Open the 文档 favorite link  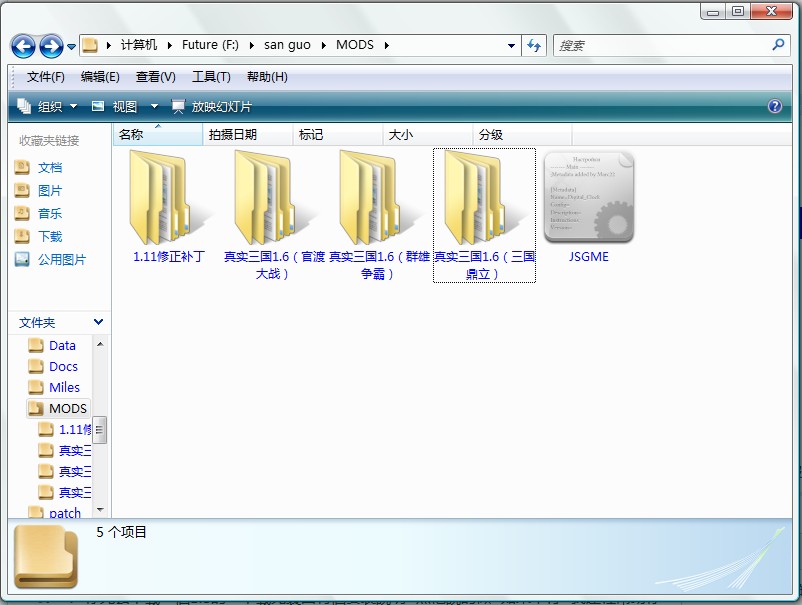(49, 167)
